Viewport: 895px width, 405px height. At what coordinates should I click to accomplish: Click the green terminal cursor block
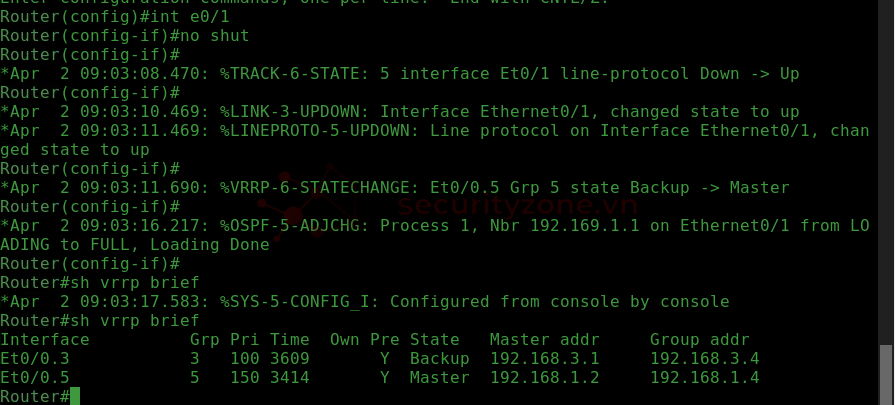coord(75,396)
